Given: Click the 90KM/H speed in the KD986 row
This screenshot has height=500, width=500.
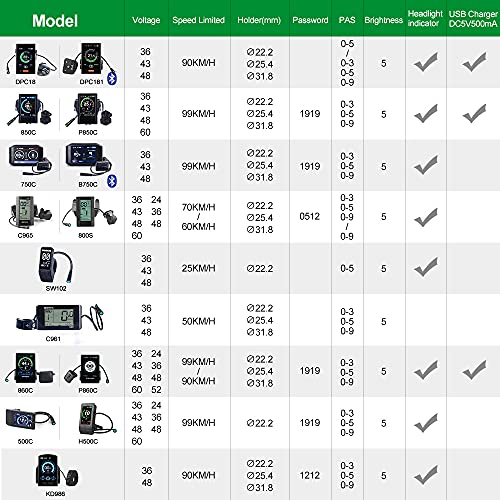Looking at the screenshot, I should (198, 475).
